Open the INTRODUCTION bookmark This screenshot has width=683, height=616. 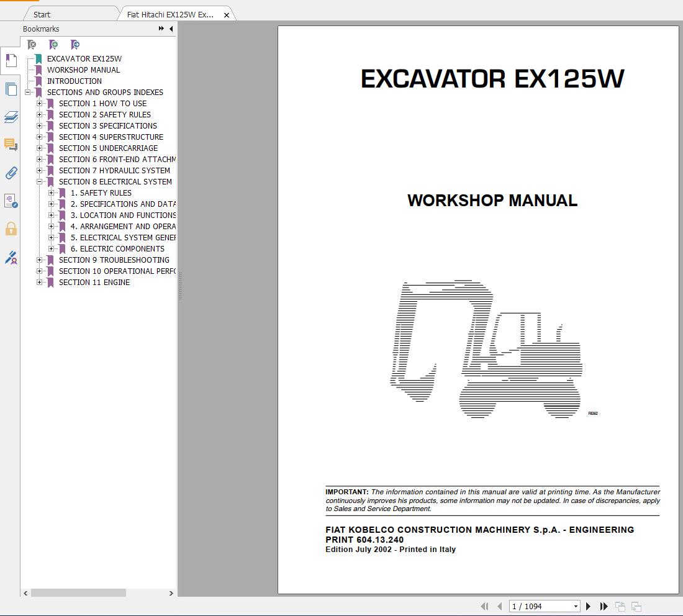(x=74, y=81)
